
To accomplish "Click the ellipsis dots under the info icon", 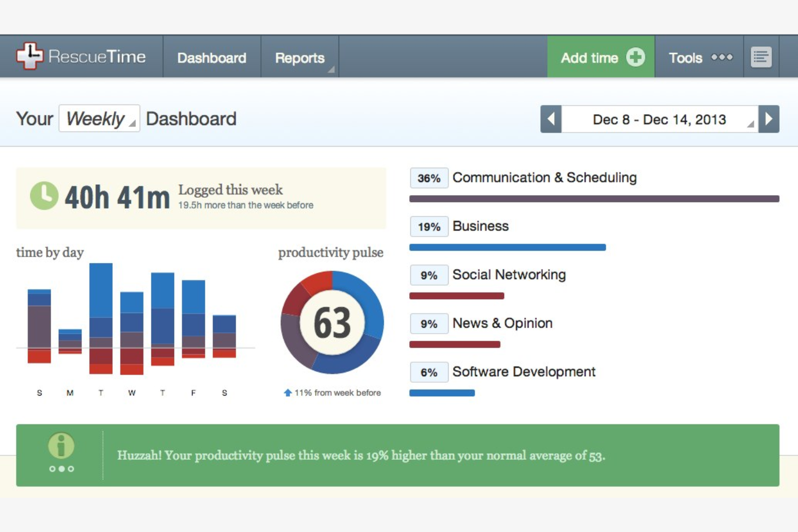I will point(61,468).
